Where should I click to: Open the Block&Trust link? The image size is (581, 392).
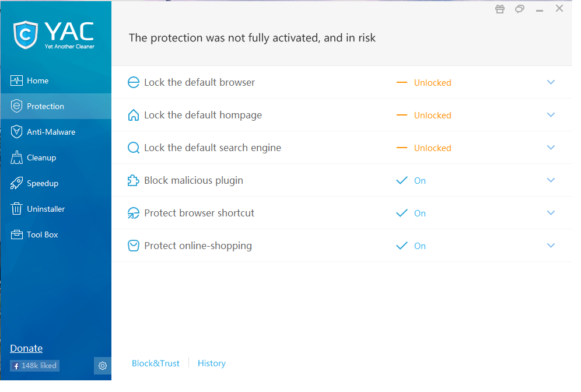(x=156, y=363)
